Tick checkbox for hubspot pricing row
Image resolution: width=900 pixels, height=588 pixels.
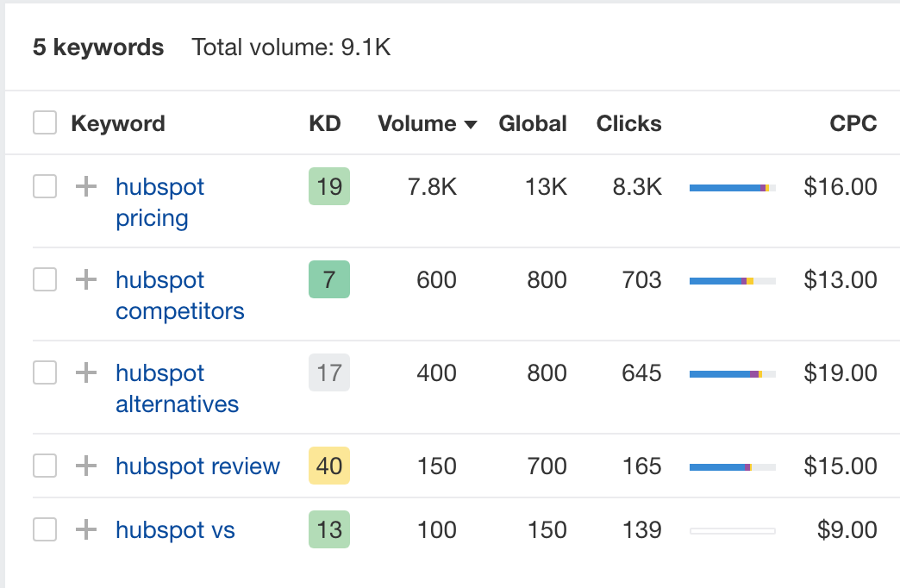(x=45, y=186)
